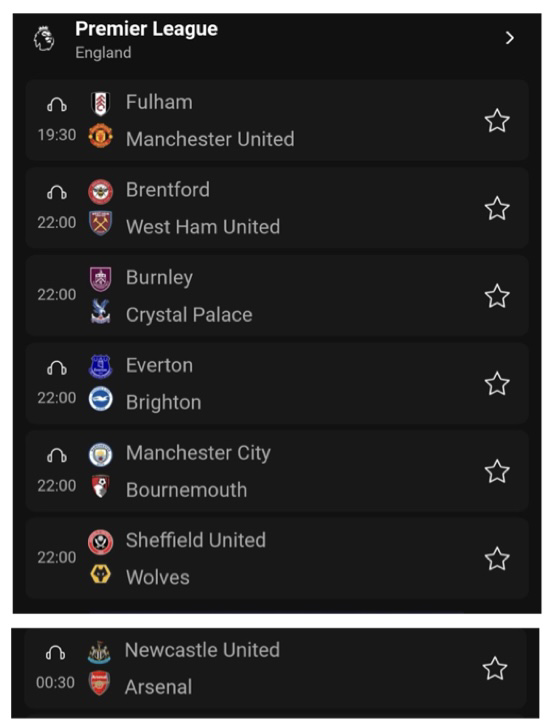Click the Premier League lion logo

click(44, 39)
